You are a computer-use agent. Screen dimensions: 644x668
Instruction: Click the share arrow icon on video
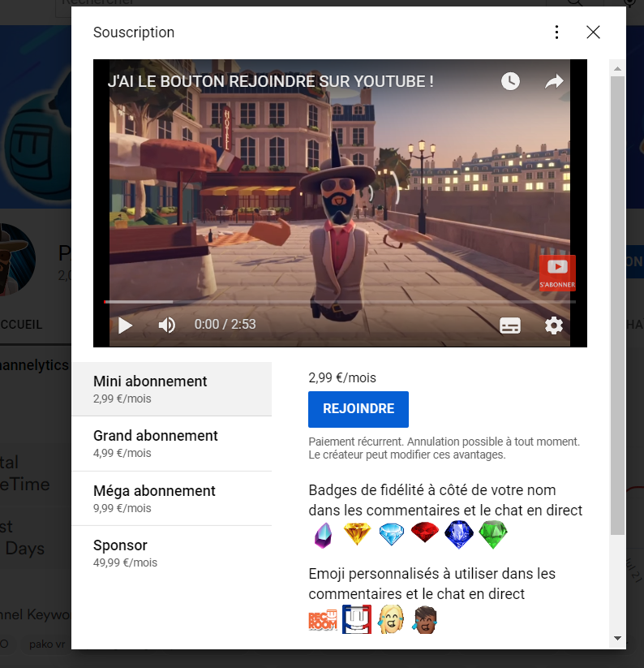click(x=554, y=81)
